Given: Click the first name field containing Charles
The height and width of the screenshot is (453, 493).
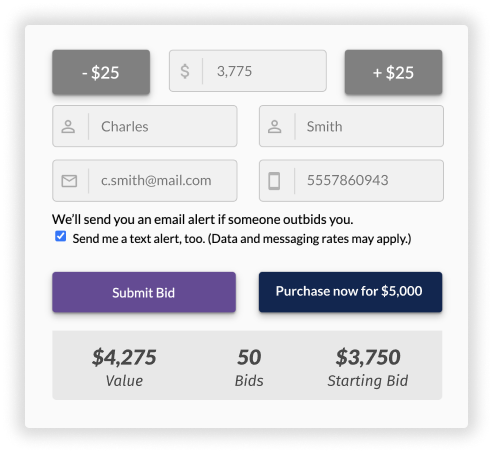Looking at the screenshot, I should tap(145, 126).
